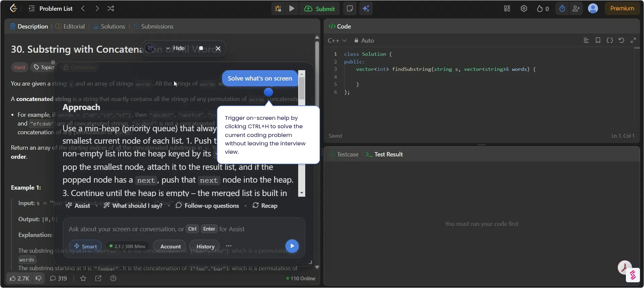Click the LeetCode logo icon

point(13,8)
